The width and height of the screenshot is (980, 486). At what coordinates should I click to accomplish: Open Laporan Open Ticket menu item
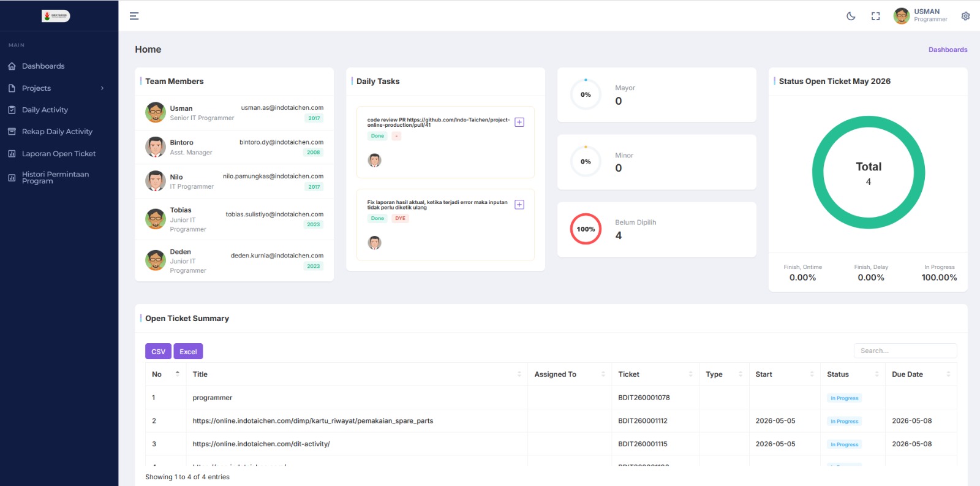(59, 154)
